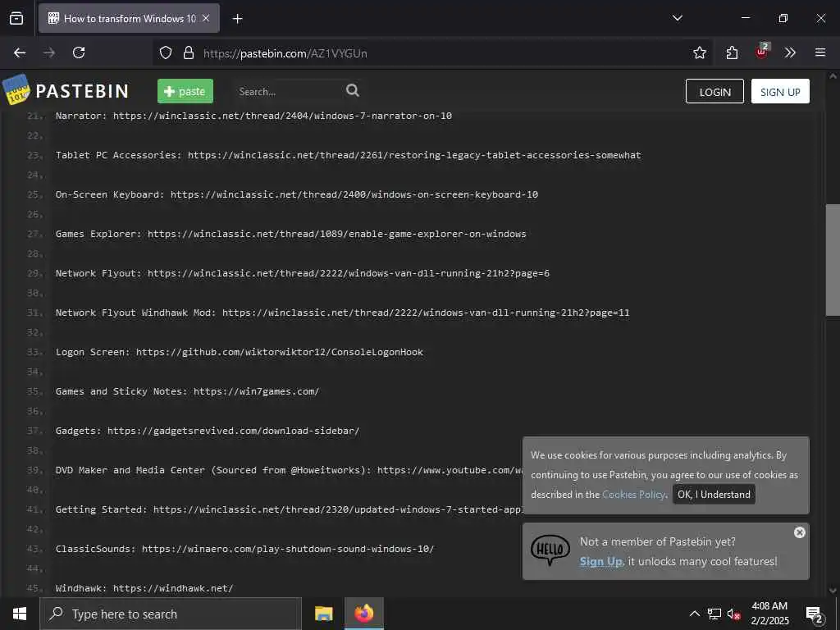The height and width of the screenshot is (630, 840).
Task: Open File Explorer from the taskbar
Action: pos(323,614)
